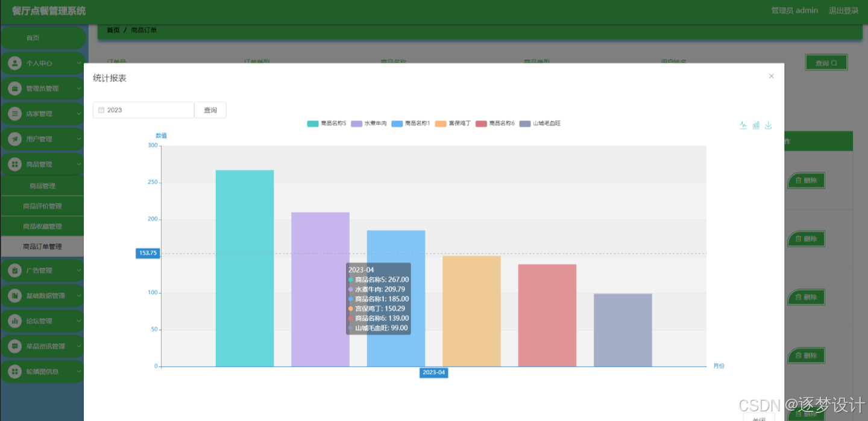Toggle 山城毛血旺 legend series

[540, 123]
